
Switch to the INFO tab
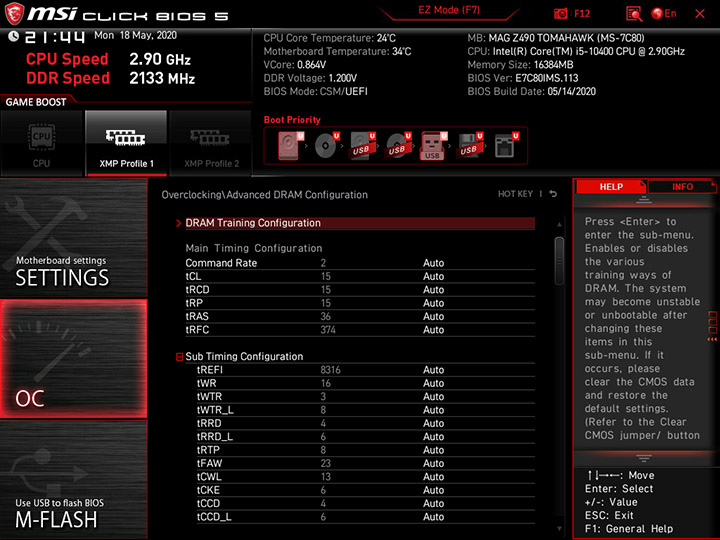coord(682,186)
